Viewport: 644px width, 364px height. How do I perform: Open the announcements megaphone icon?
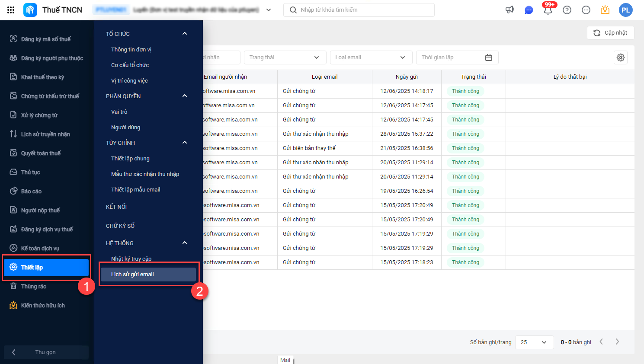[510, 10]
